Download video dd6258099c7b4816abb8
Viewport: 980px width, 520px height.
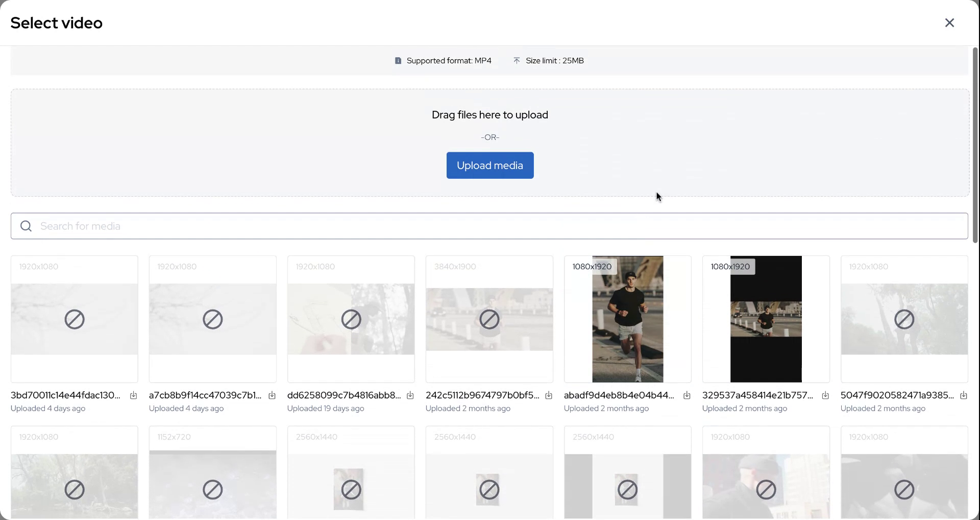pos(410,395)
